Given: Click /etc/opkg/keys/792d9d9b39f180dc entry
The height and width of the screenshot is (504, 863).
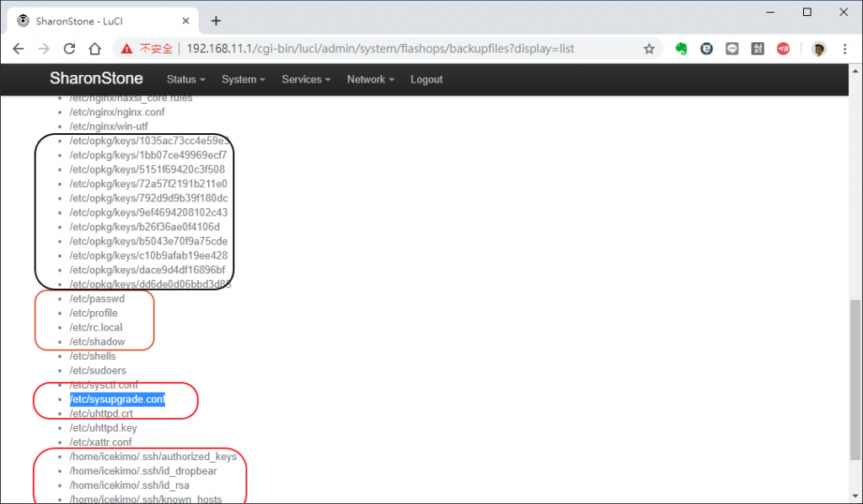Looking at the screenshot, I should click(x=148, y=198).
